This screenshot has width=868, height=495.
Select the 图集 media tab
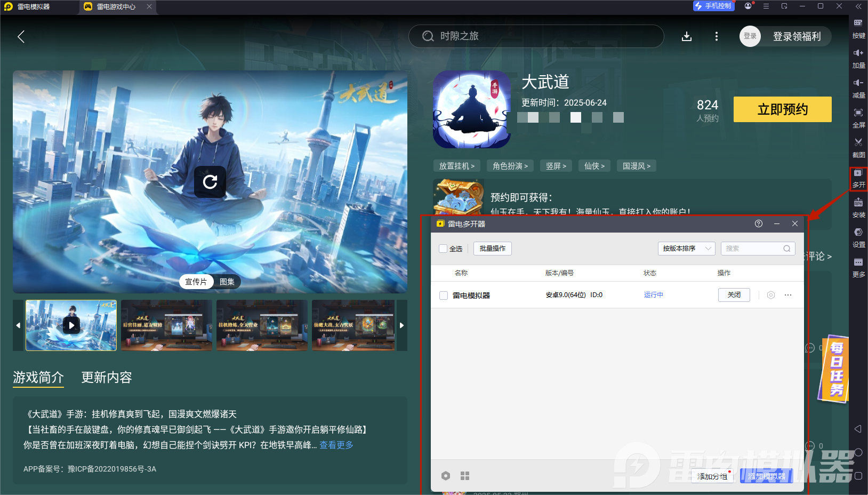227,282
